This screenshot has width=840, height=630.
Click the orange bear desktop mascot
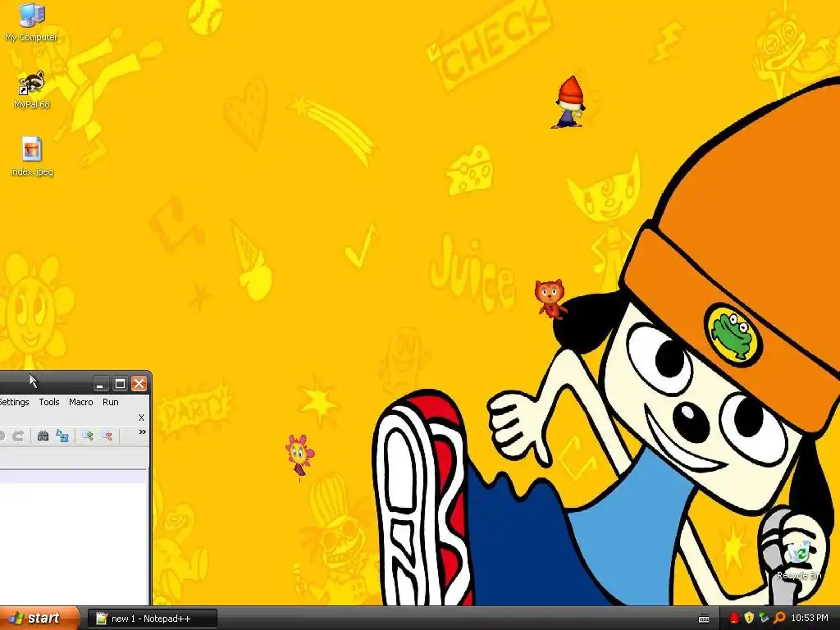click(x=550, y=299)
